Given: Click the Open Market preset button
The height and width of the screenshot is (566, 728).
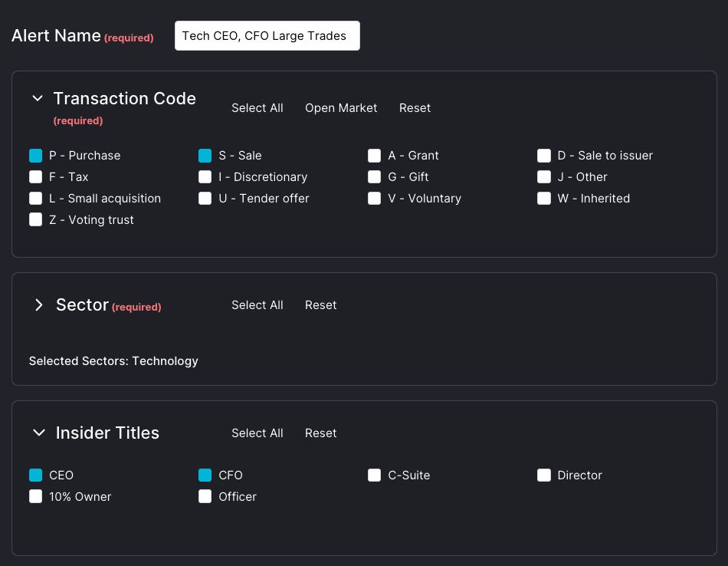Looking at the screenshot, I should coord(341,108).
